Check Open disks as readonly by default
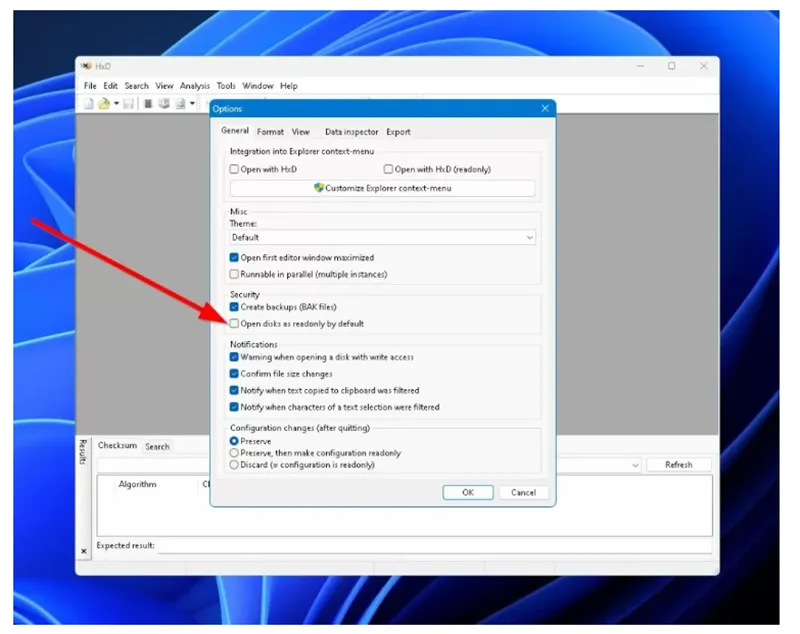The width and height of the screenshot is (800, 634). point(234,323)
